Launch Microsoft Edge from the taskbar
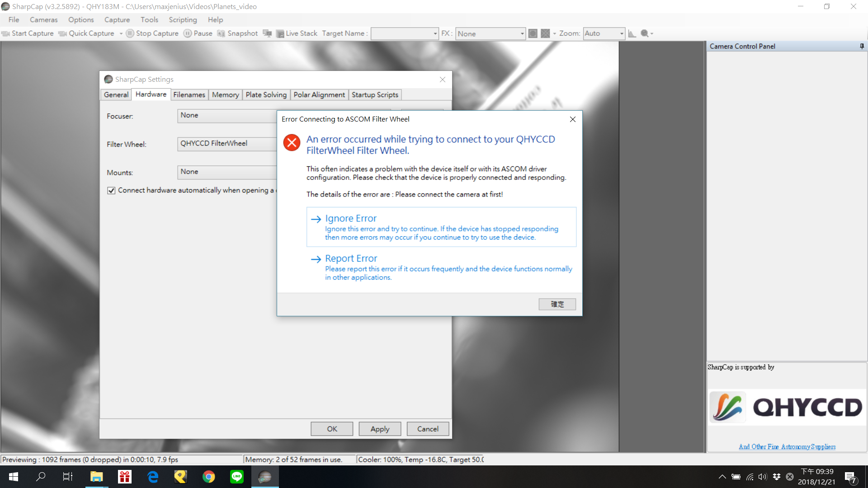This screenshot has height=488, width=868. pos(153,477)
